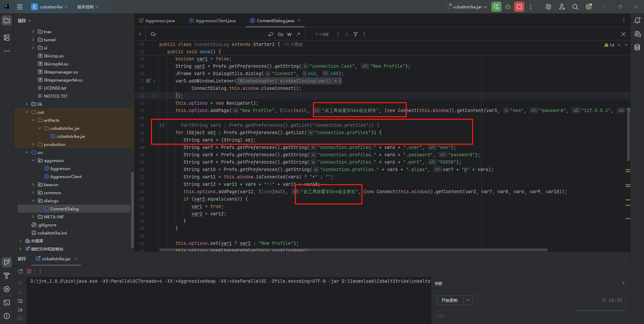Image resolution: width=644 pixels, height=324 pixels.
Task: Click the warnings count 14 indicator
Action: pyautogui.click(x=609, y=45)
